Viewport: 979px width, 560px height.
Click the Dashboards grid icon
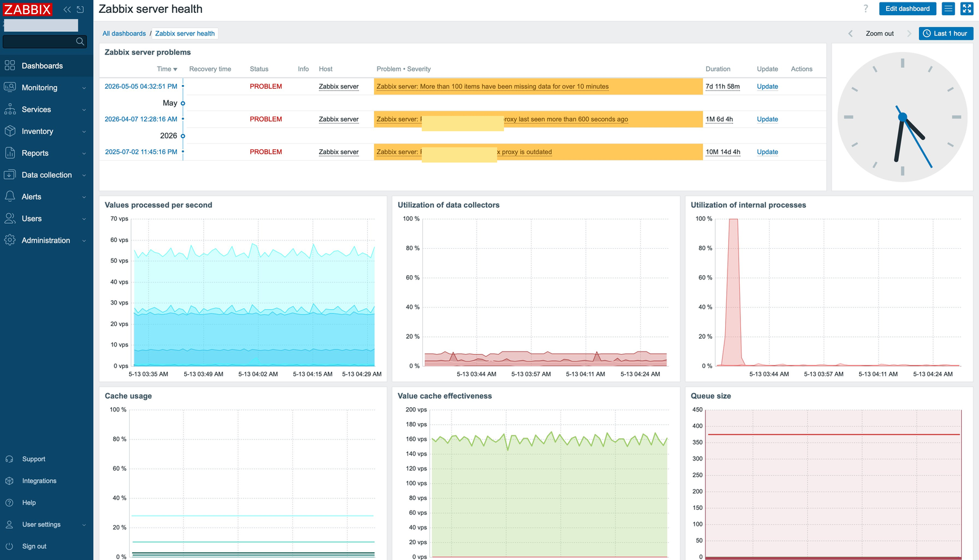(x=10, y=65)
